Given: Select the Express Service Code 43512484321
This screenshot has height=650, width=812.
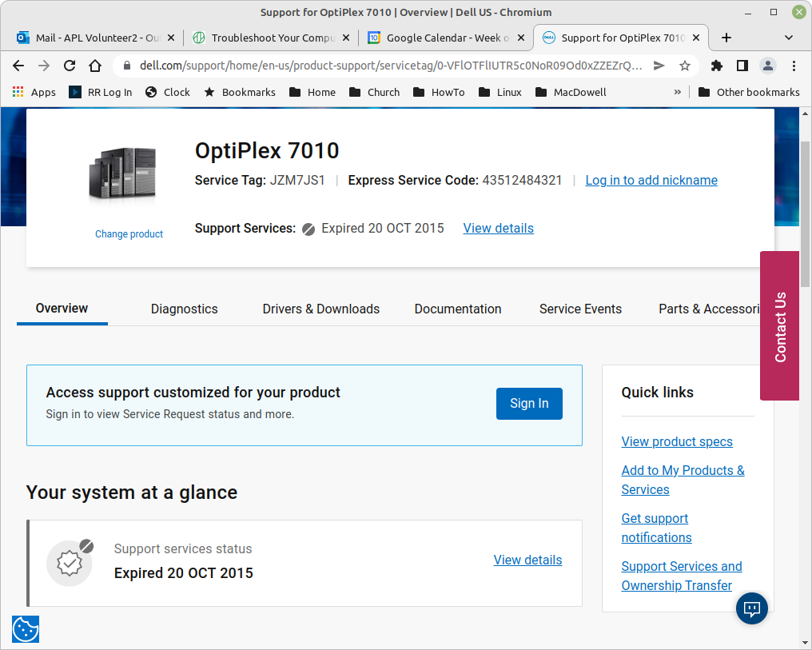Looking at the screenshot, I should pyautogui.click(x=522, y=180).
